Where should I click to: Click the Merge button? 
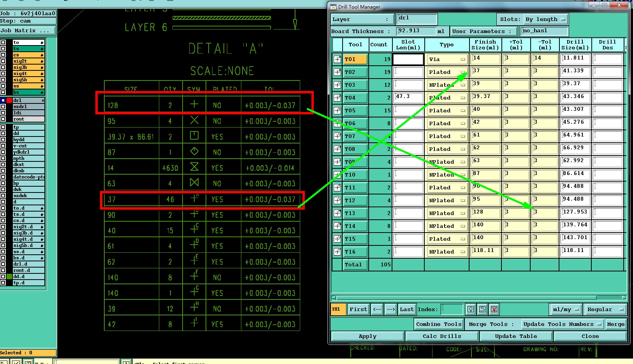pyautogui.click(x=615, y=324)
